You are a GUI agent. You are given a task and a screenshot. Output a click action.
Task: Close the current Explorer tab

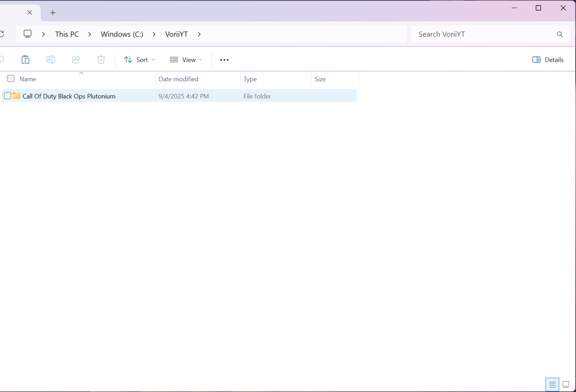(30, 13)
